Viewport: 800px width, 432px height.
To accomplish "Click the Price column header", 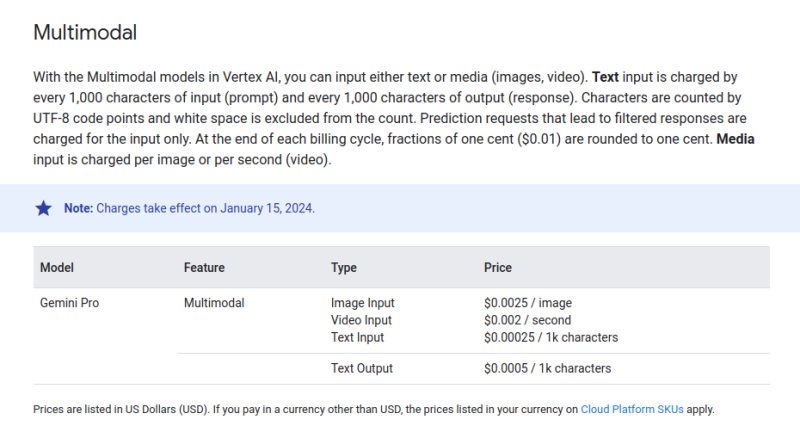I will tap(498, 268).
